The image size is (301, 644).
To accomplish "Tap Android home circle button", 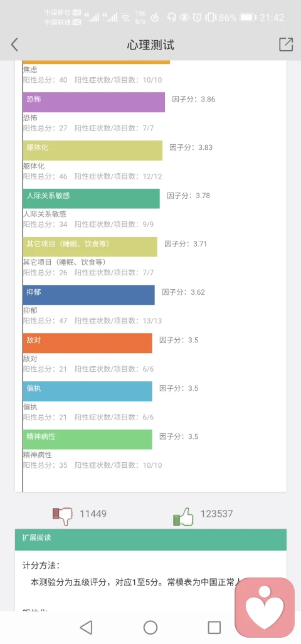I will [x=150, y=627].
